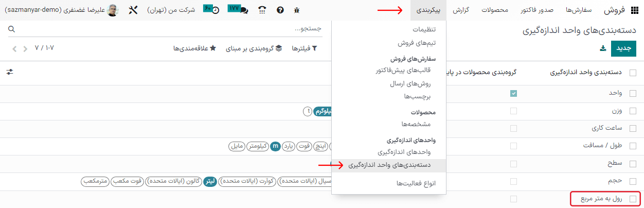Click the wrench and screwdriver tools icon
Screen dimensions: 644x208
(x=133, y=10)
